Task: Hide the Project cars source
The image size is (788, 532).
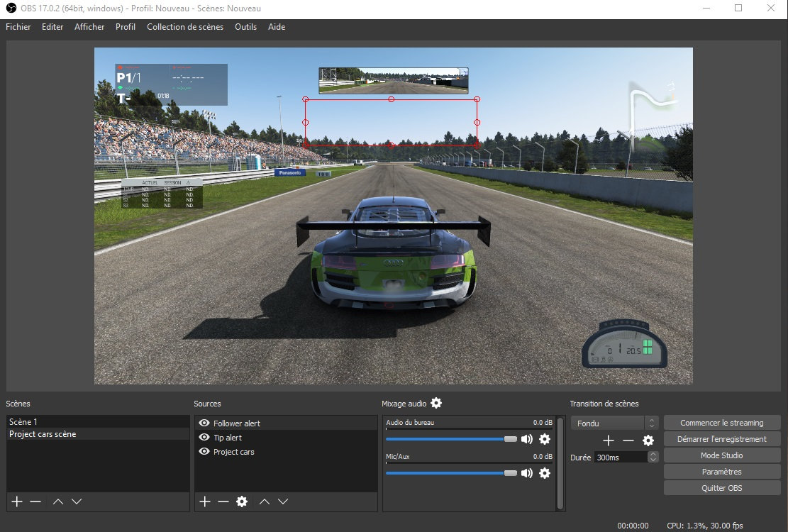Action: point(204,452)
